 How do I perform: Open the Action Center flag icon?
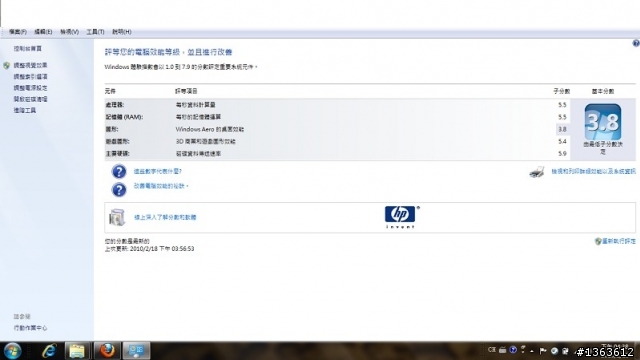[543, 351]
